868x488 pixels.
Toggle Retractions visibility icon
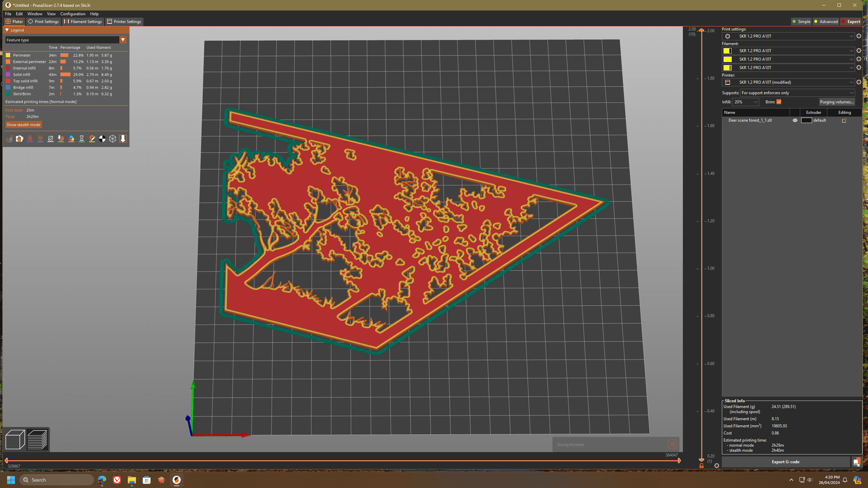coord(30,139)
